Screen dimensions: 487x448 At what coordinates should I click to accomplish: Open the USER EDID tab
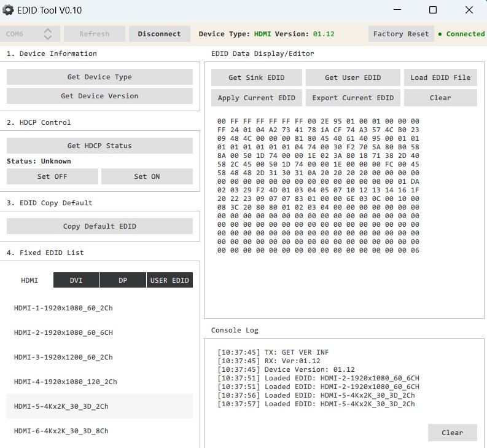[169, 280]
